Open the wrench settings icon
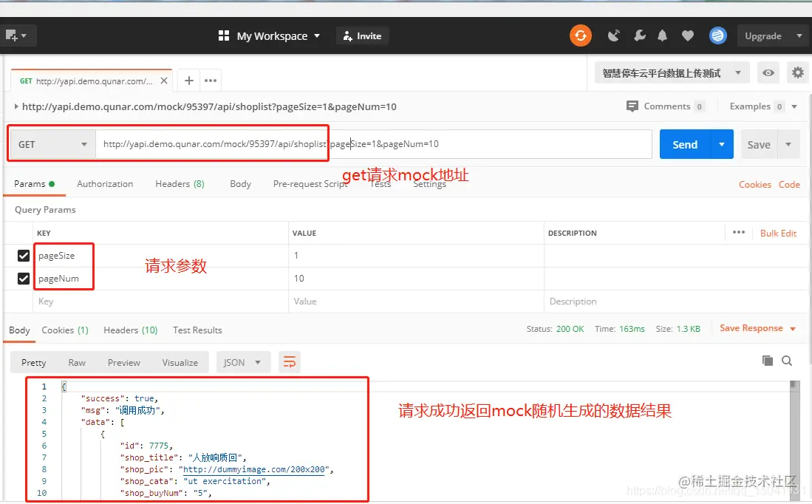Viewport: 812px width, 504px height. [x=640, y=35]
